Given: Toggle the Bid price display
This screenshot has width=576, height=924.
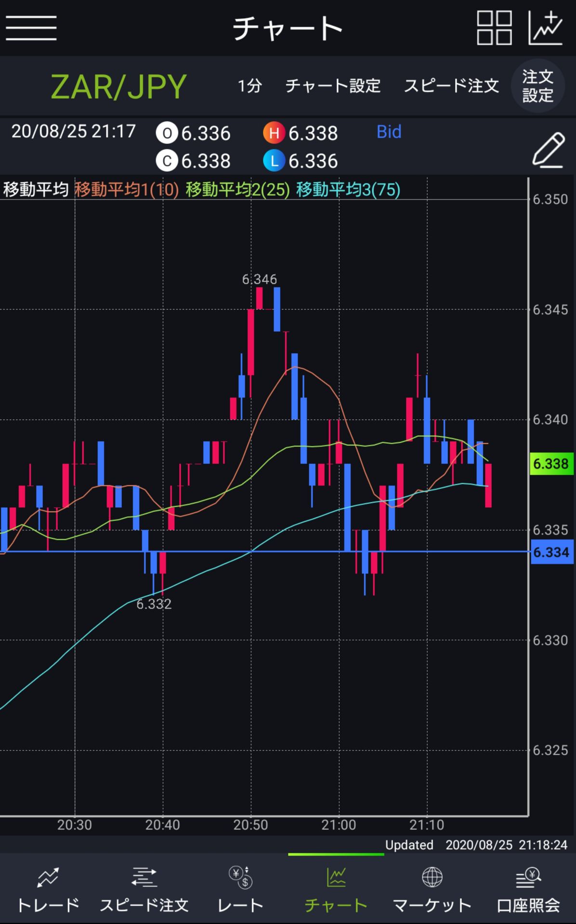Looking at the screenshot, I should pos(389,132).
